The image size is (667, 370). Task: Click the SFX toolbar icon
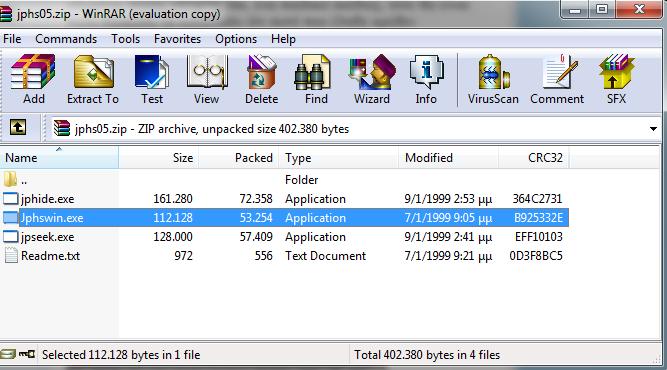coord(616,71)
